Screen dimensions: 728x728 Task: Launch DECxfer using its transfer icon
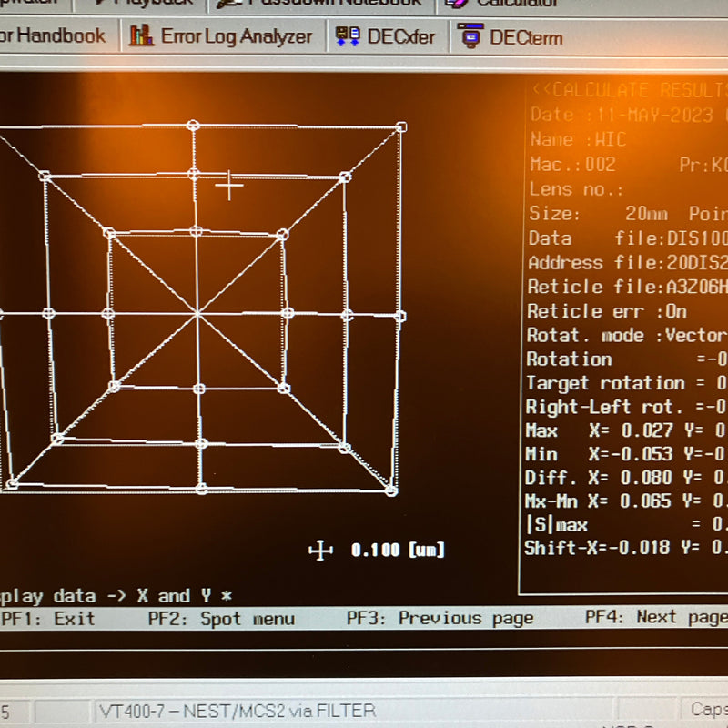348,36
